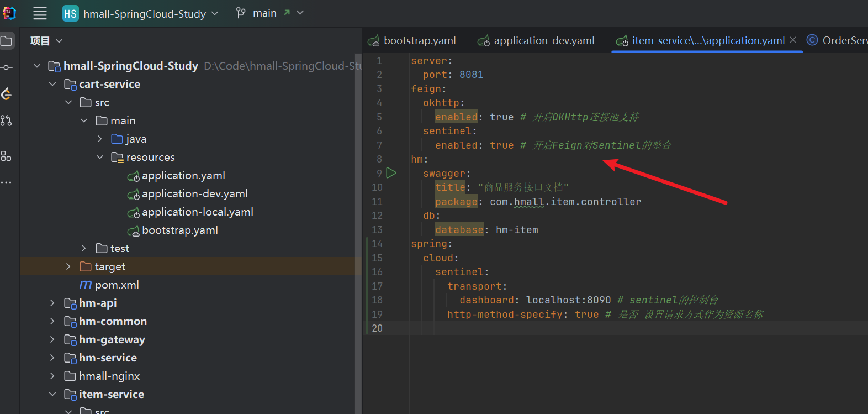Open the Structure tool window icon
868x414 pixels.
tap(7, 156)
